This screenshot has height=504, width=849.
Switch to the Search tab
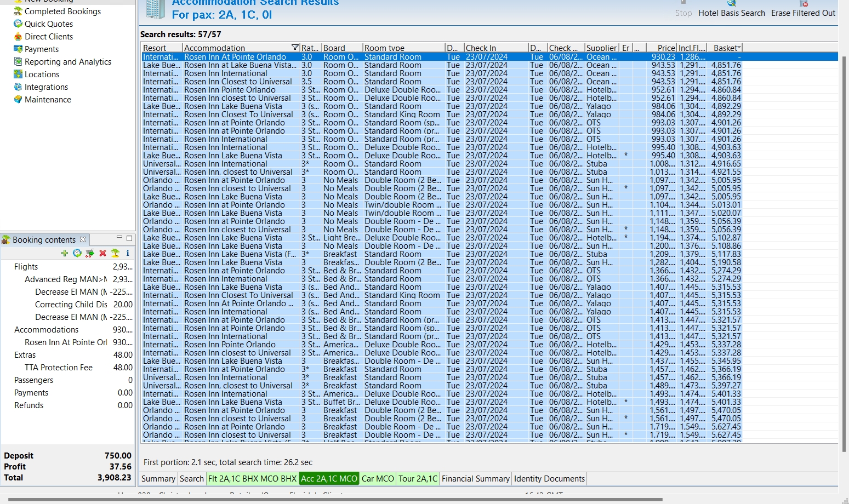click(x=192, y=479)
